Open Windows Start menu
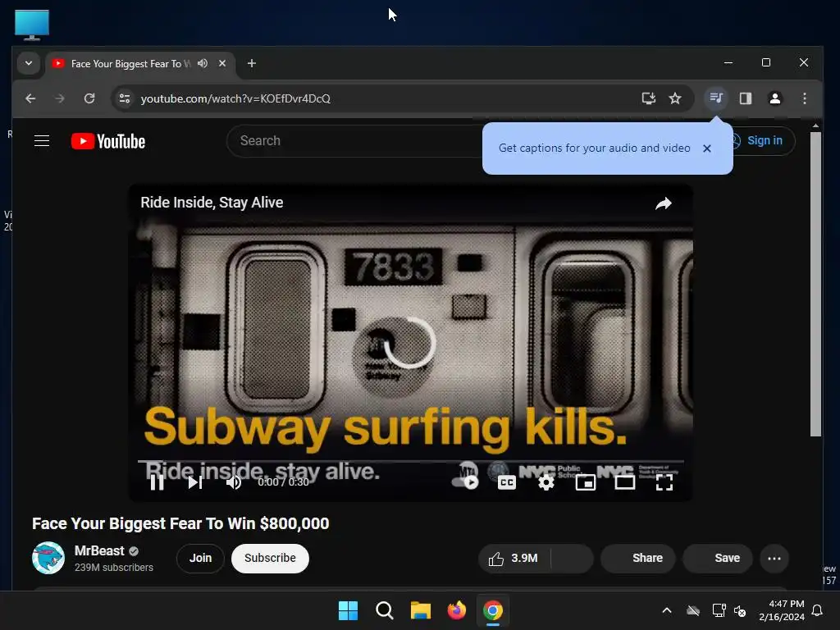 [348, 610]
